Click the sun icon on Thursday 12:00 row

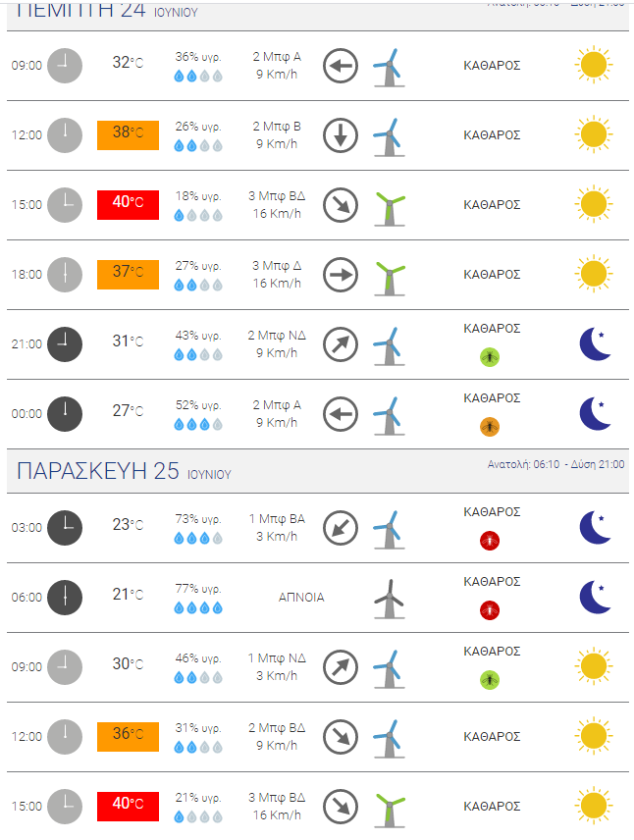pos(594,134)
